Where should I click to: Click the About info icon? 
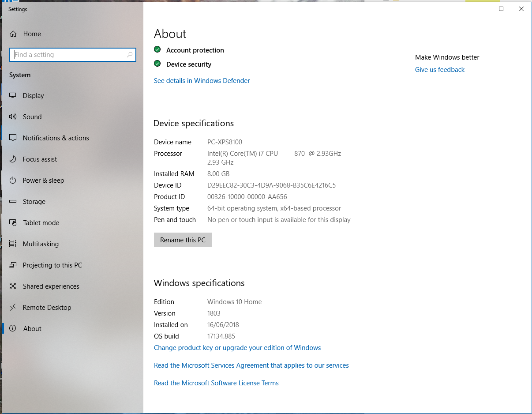13,329
